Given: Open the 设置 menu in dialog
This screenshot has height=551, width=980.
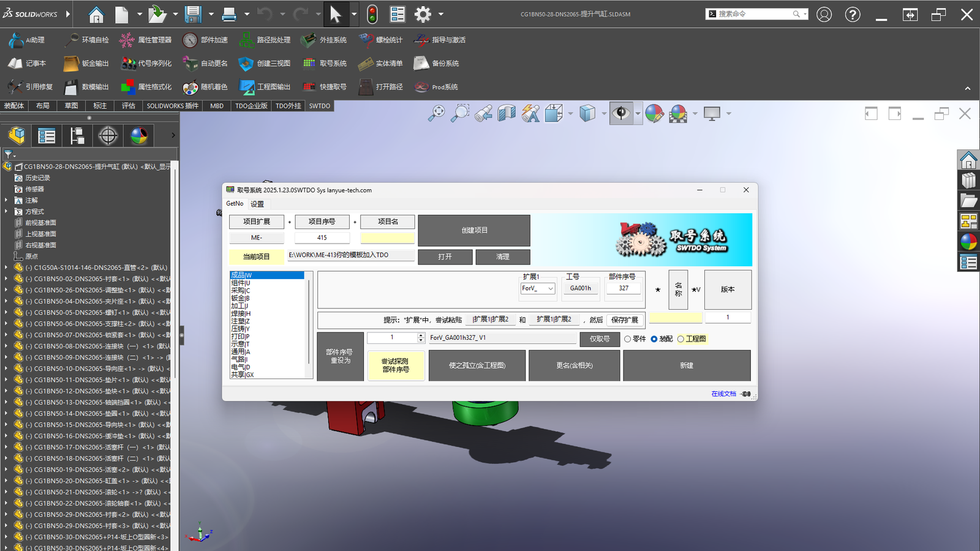Looking at the screenshot, I should (x=257, y=204).
